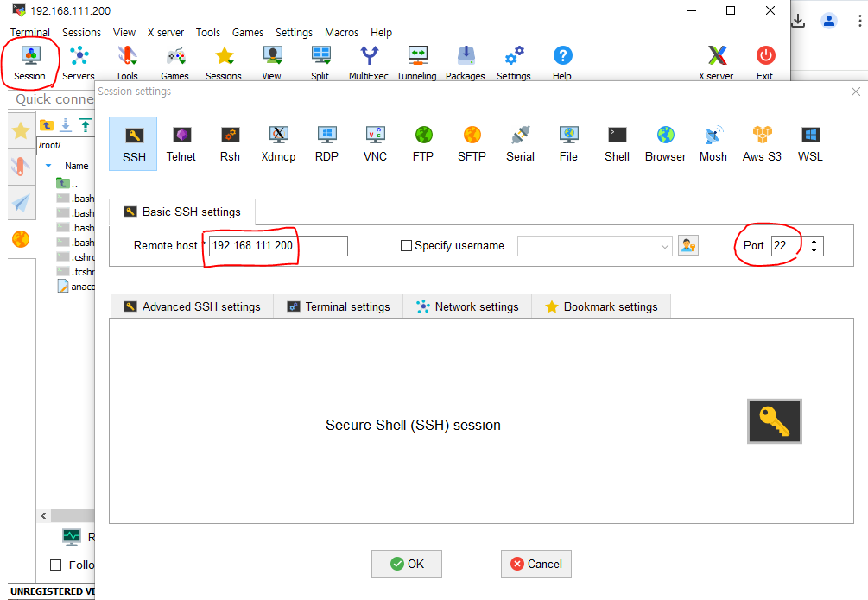This screenshot has width=868, height=600.
Task: Click the download arrow icon in file browser
Action: 66,125
